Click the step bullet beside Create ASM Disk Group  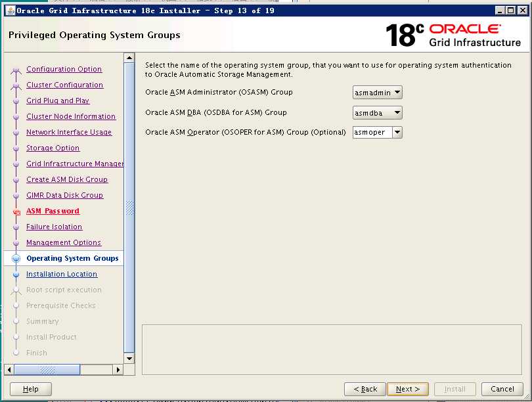[16, 180]
